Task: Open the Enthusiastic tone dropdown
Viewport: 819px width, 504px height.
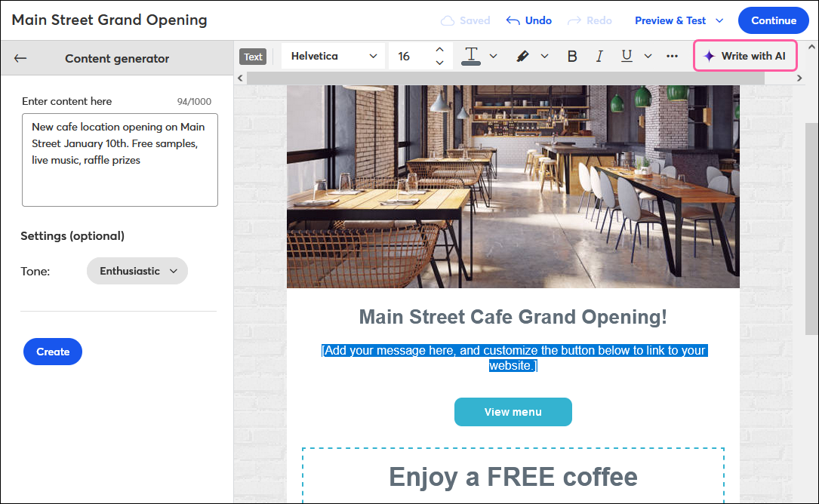Action: [137, 271]
